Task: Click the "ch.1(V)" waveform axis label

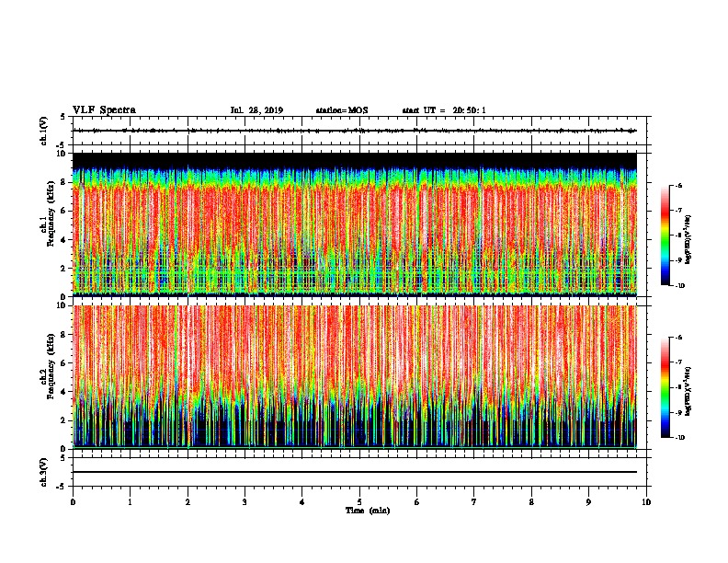Action: coord(44,131)
